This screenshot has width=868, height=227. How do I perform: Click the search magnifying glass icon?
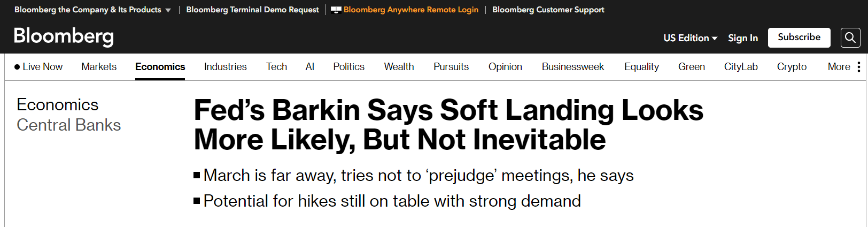point(850,37)
